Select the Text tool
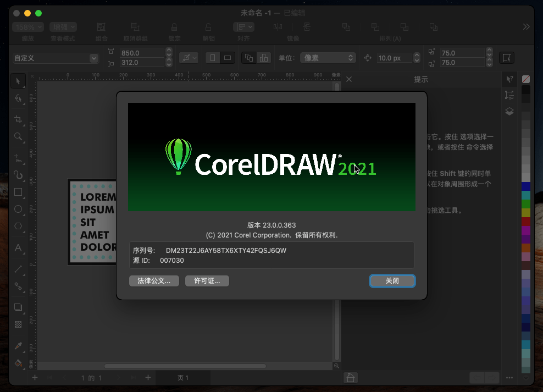This screenshot has width=543, height=392. pyautogui.click(x=18, y=248)
